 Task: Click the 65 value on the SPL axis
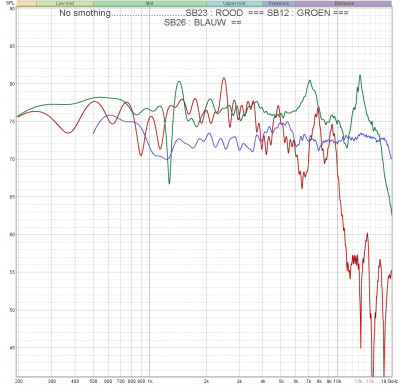pos(12,197)
